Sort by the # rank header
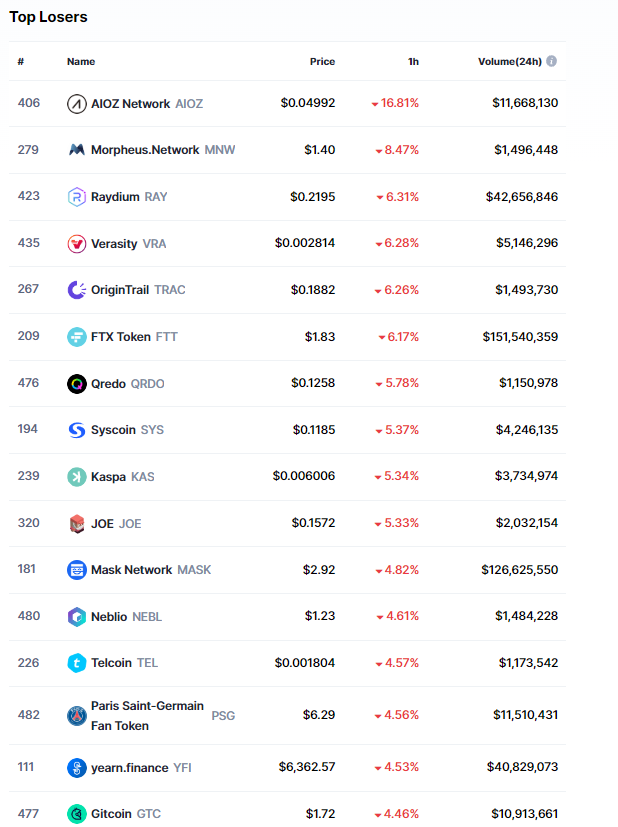The height and width of the screenshot is (827, 618). [21, 61]
